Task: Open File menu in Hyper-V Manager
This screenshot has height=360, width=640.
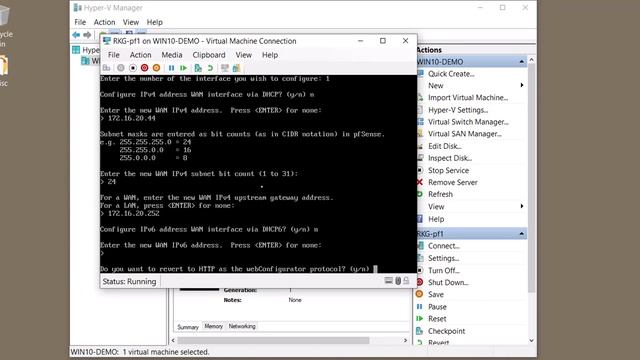Action: 80,22
